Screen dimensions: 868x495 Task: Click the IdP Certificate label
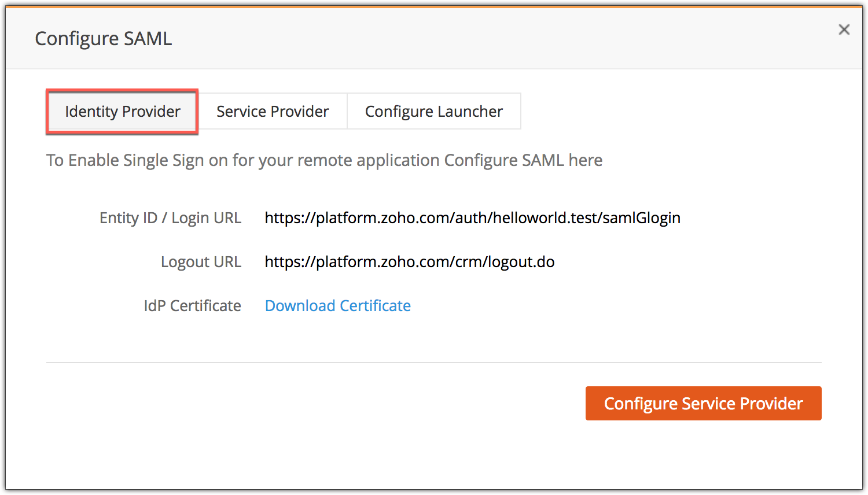coord(192,306)
